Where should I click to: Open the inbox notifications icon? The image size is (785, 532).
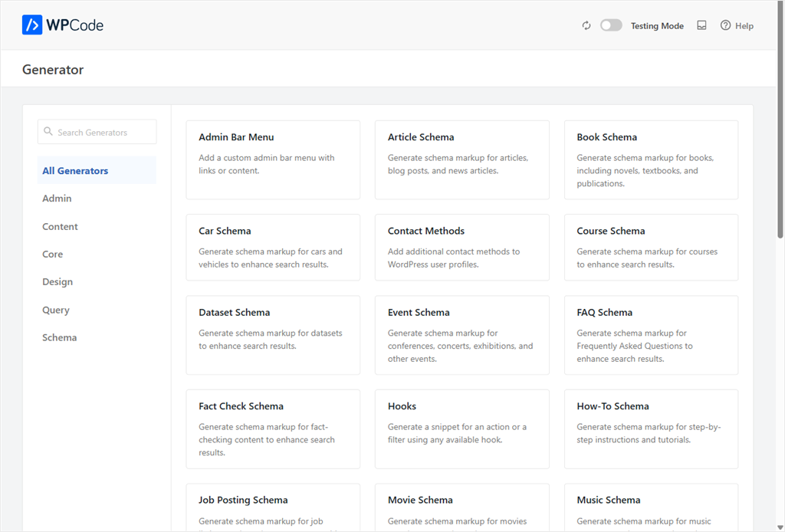point(702,25)
